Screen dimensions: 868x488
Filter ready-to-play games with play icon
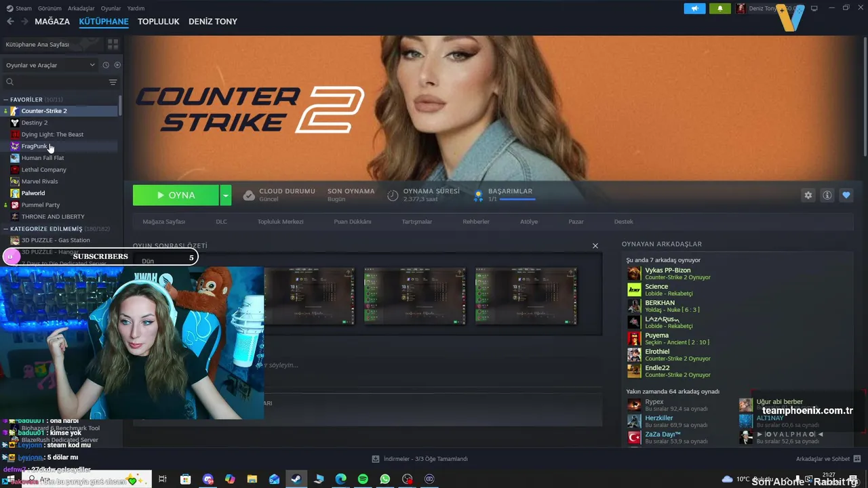(x=117, y=65)
